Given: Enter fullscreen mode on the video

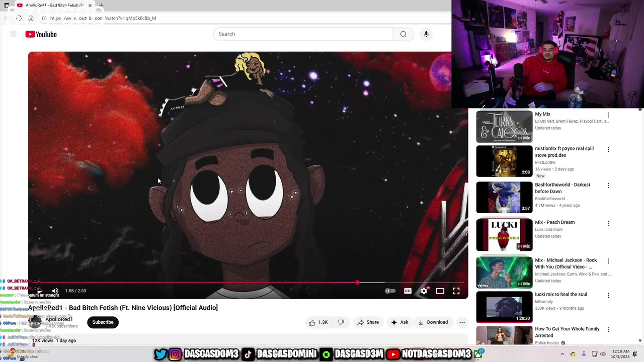Looking at the screenshot, I should pos(456,291).
